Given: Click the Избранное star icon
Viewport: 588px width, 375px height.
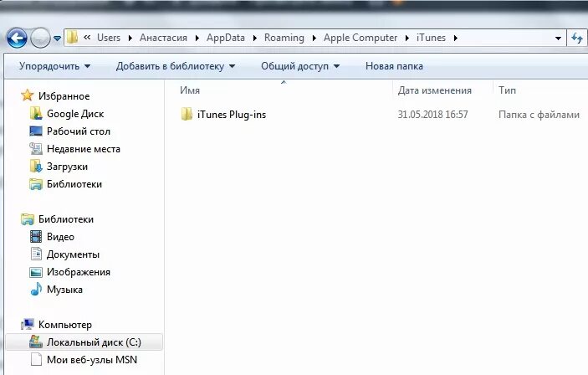Looking at the screenshot, I should coord(27,95).
